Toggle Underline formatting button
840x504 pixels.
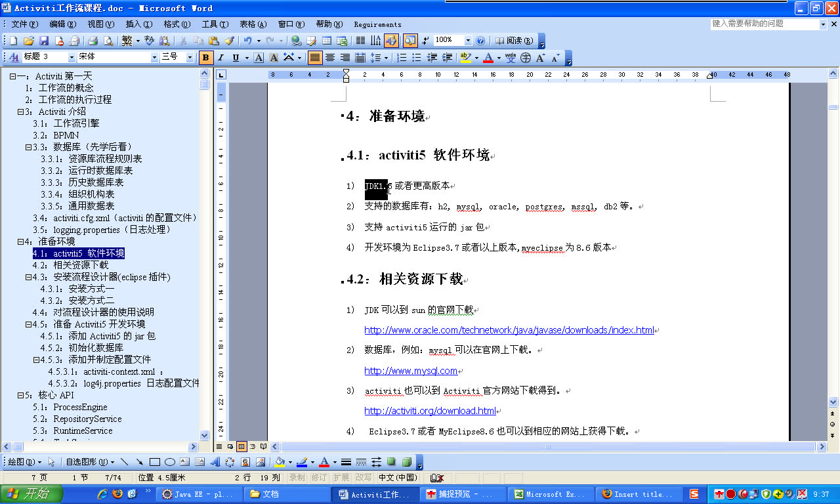[236, 58]
